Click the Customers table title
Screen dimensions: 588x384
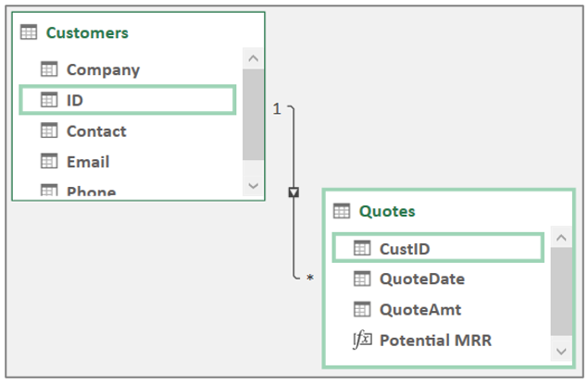pyautogui.click(x=87, y=32)
